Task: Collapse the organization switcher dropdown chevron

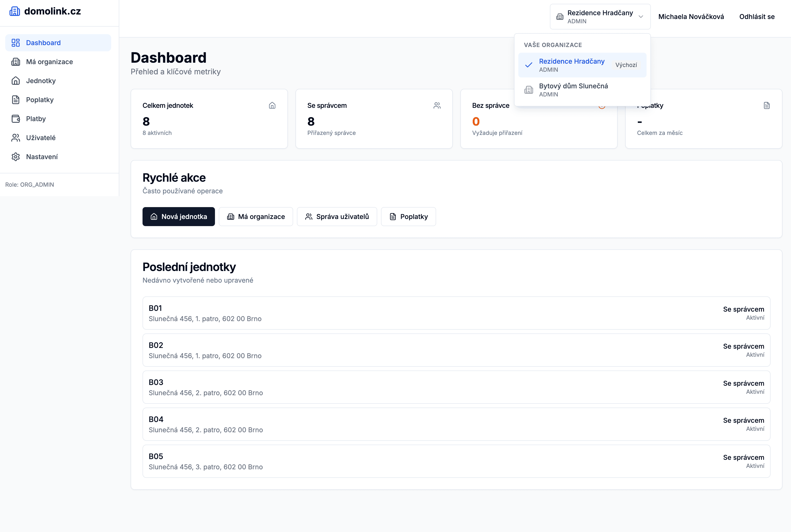Action: pos(641,17)
